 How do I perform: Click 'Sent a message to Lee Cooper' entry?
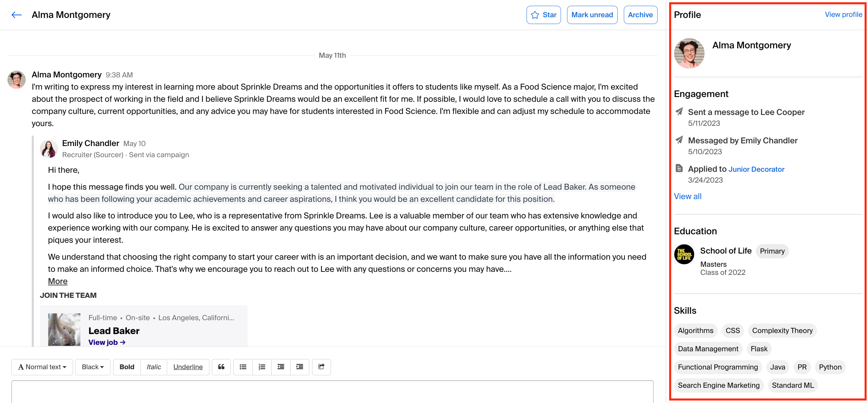coord(746,112)
